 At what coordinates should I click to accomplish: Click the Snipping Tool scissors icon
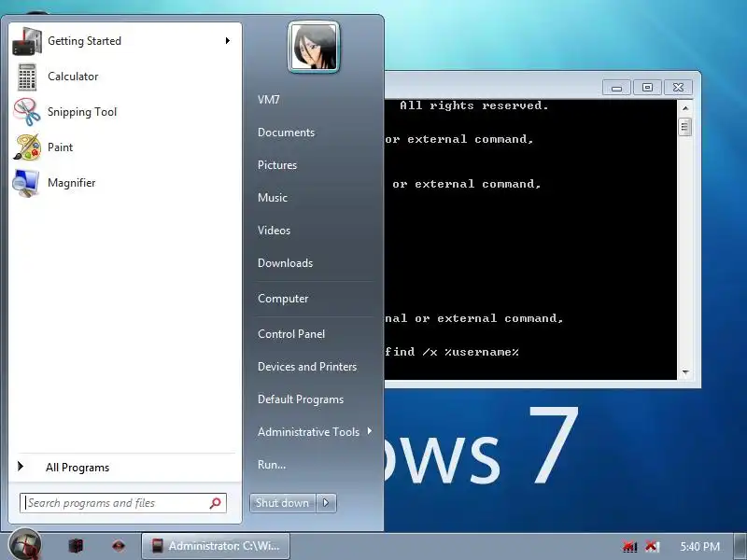[27, 112]
